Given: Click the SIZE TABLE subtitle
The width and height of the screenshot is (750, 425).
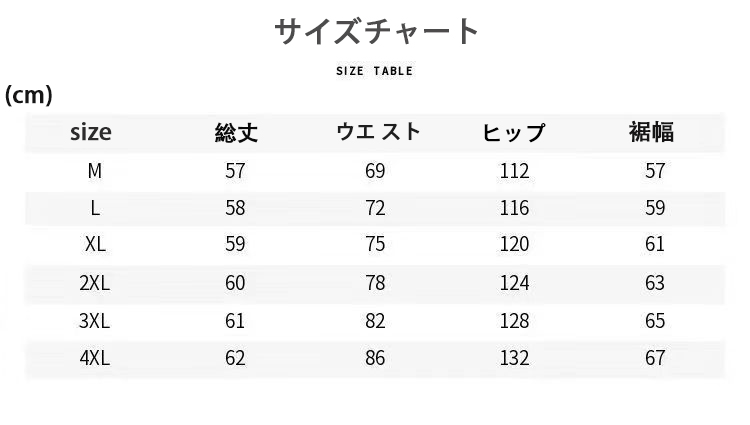Looking at the screenshot, I should 375,71.
